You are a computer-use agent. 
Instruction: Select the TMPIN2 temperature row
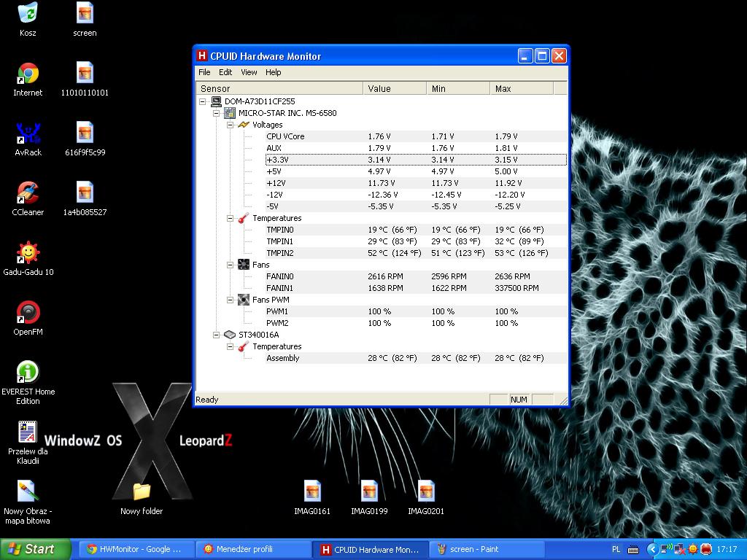(416, 253)
